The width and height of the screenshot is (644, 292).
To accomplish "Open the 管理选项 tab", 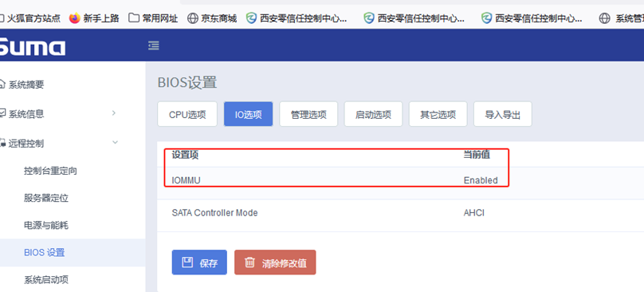I will pos(308,114).
